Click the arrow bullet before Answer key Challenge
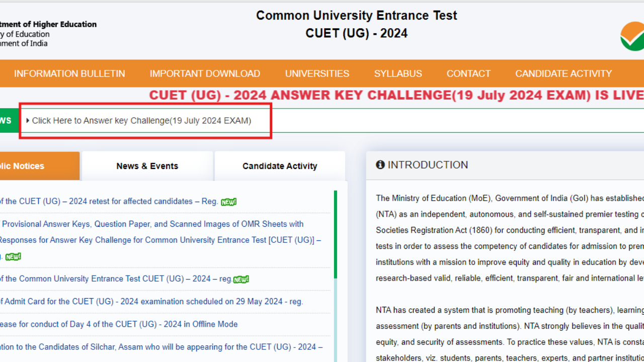644x362 pixels. [x=28, y=121]
